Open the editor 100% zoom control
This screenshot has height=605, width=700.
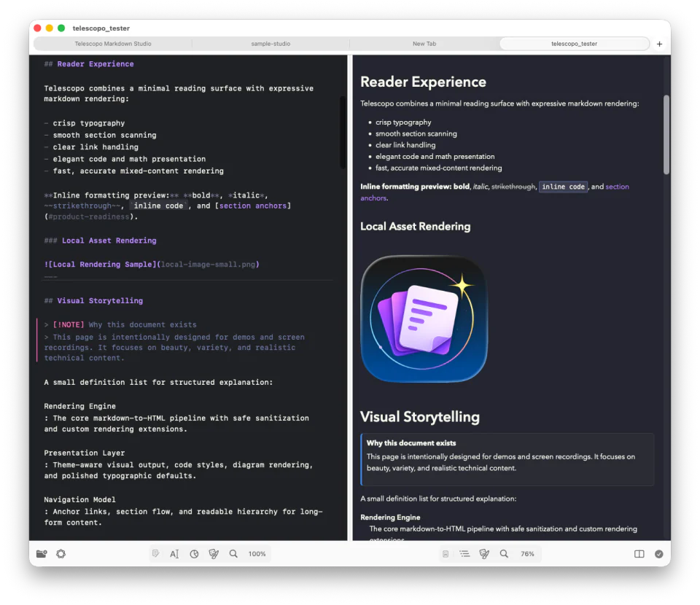point(257,554)
